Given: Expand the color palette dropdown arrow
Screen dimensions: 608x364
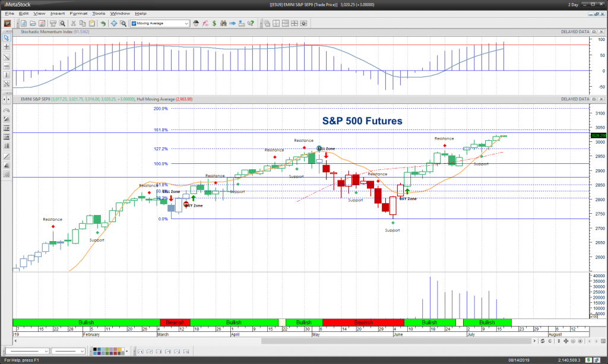Looking at the screenshot, I should click(127, 351).
